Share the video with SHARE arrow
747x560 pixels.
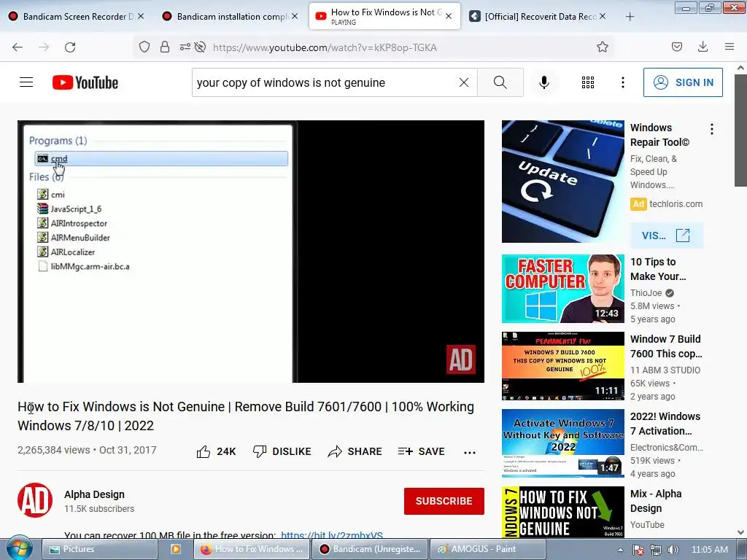point(355,451)
